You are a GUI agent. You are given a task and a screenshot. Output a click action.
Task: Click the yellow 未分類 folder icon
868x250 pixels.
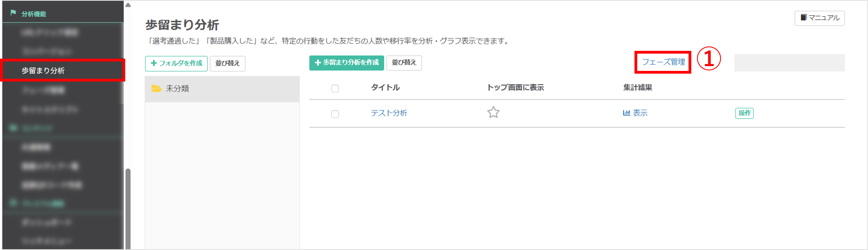[156, 89]
